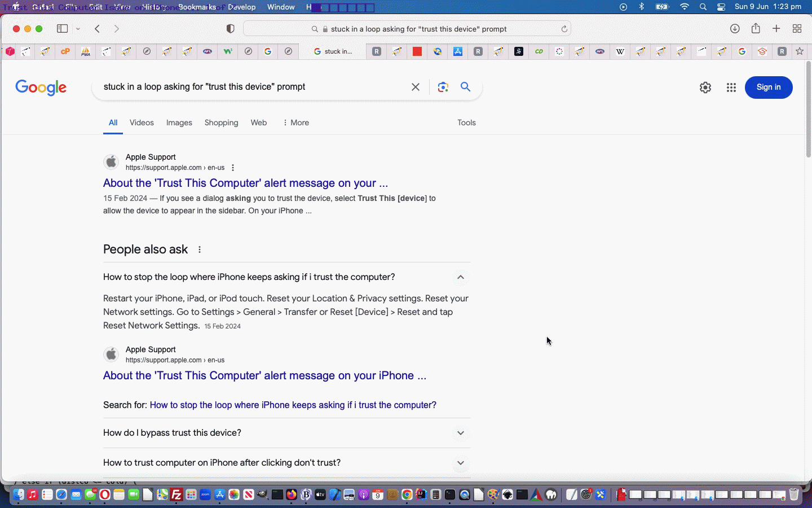Open the Tools filter options
Viewport: 812px width, 508px height.
tap(466, 122)
